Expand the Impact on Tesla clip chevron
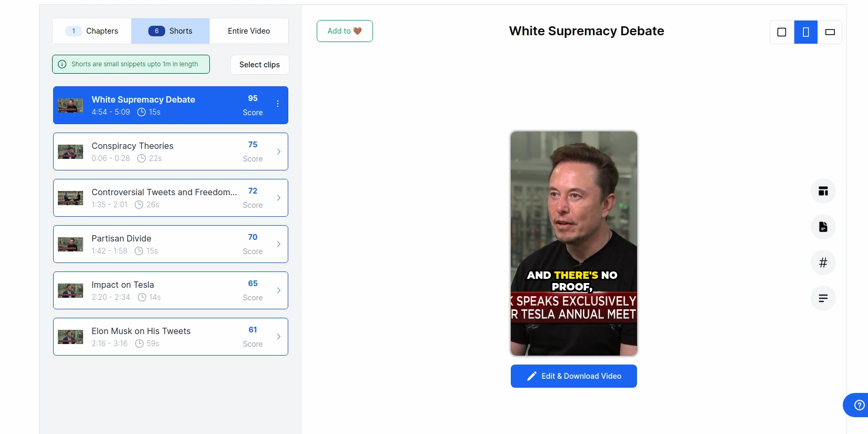This screenshot has height=434, width=868. point(279,290)
